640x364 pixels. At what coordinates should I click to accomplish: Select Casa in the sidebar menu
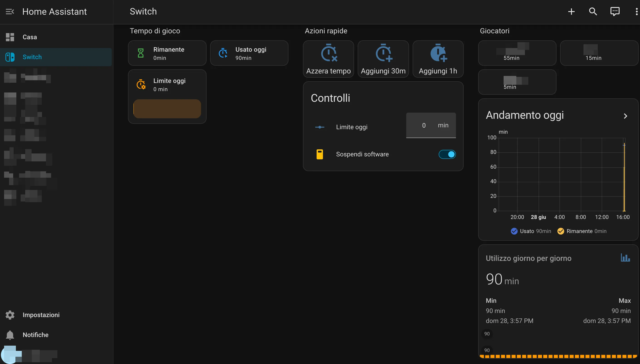[56, 37]
